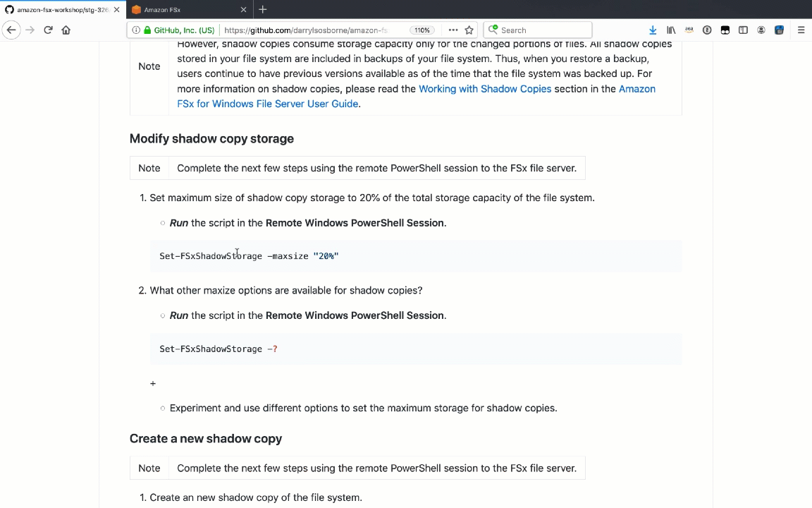Click the forward navigation arrow
The image size is (812, 508).
[x=30, y=30]
